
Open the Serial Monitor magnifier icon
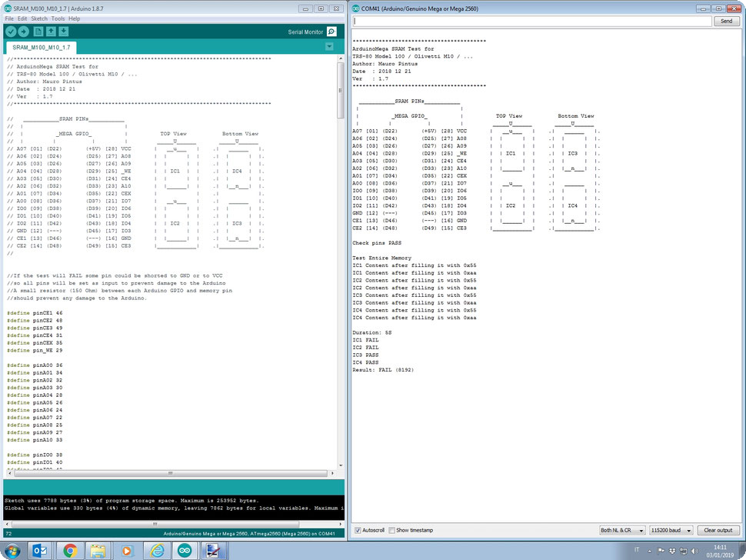pyautogui.click(x=332, y=32)
